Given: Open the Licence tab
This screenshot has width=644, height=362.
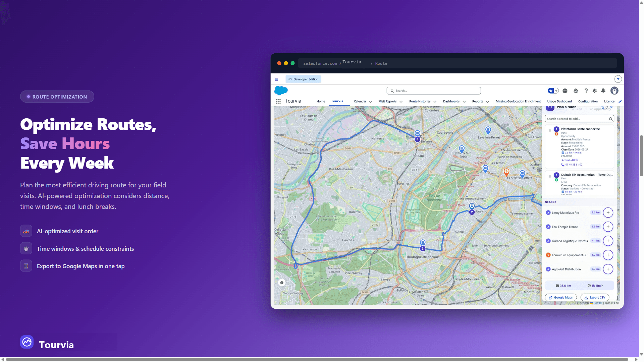Looking at the screenshot, I should click(609, 102).
